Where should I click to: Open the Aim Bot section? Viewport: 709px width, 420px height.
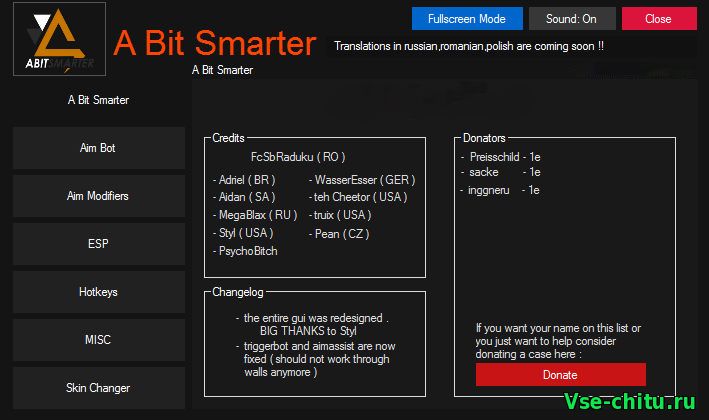click(x=99, y=148)
